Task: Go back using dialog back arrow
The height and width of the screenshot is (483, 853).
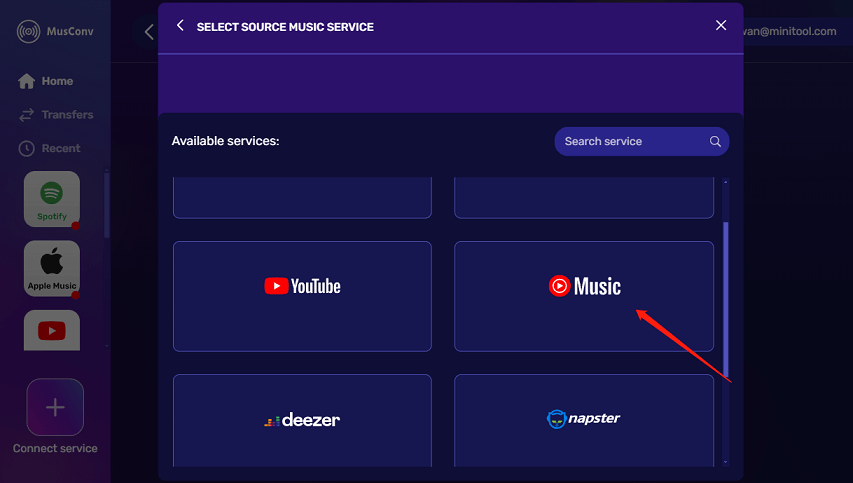Action: [x=180, y=26]
